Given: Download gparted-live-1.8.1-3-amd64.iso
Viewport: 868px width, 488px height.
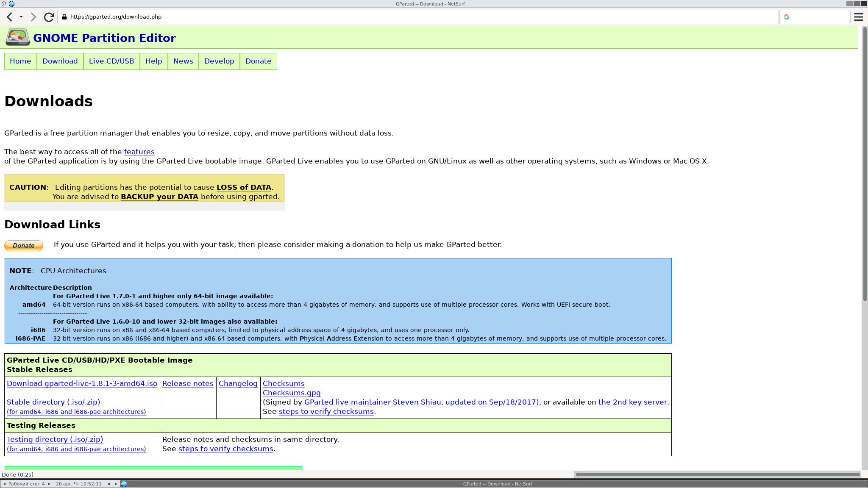Looking at the screenshot, I should coord(82,383).
